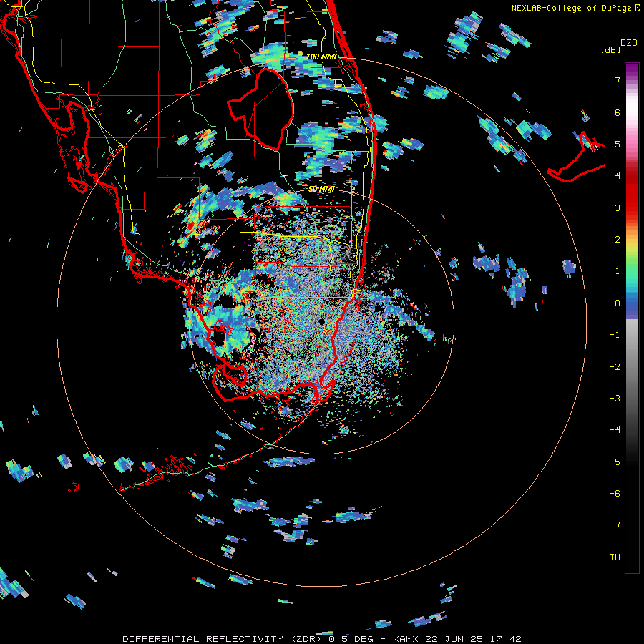The height and width of the screenshot is (644, 644).
Task: Click the ZDR color scale bar
Action: (x=632, y=318)
